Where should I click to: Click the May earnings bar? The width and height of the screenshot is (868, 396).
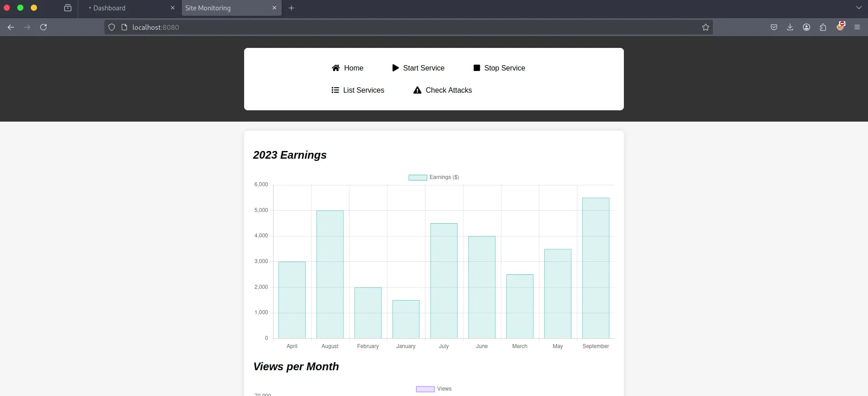tap(558, 294)
